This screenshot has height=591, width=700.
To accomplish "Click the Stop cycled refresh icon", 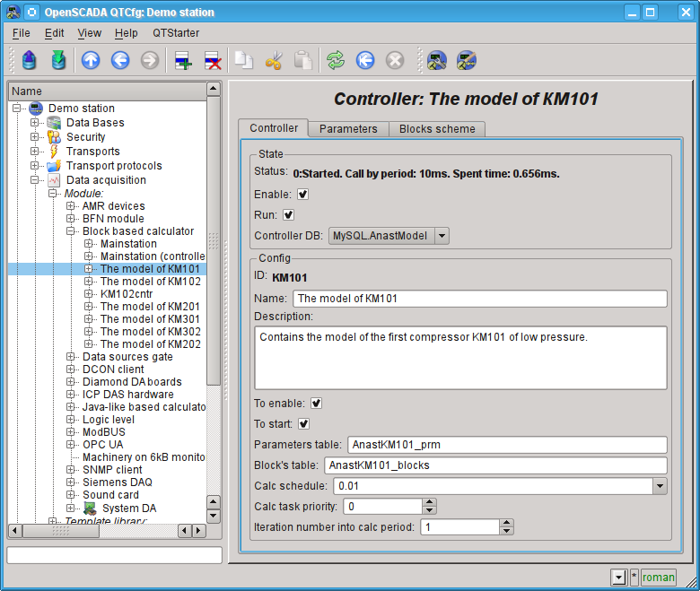I will click(395, 60).
